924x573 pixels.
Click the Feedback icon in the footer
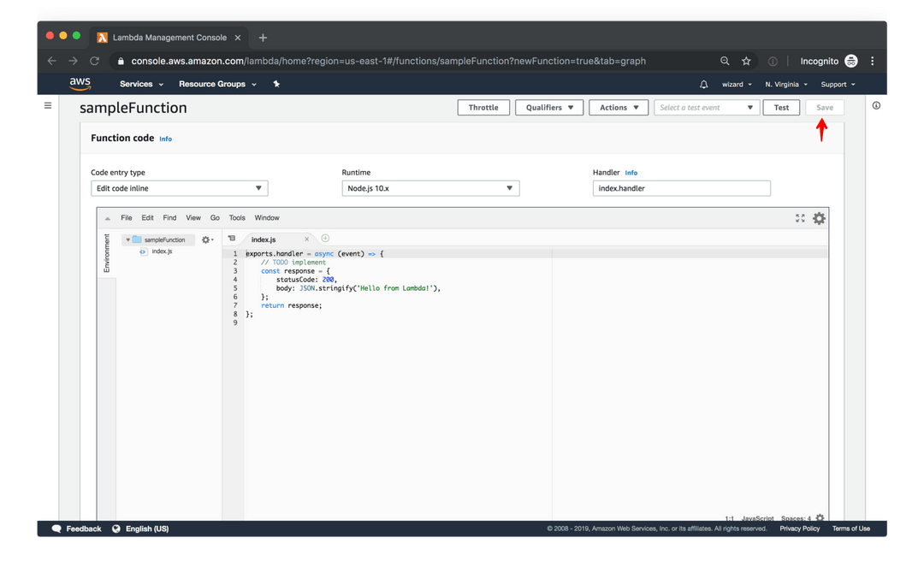[56, 529]
